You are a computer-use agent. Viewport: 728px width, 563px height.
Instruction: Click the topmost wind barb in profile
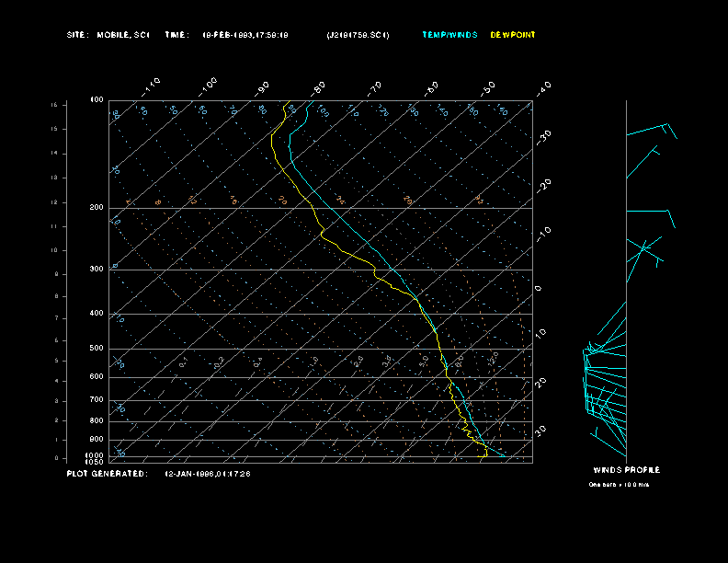[x=653, y=131]
